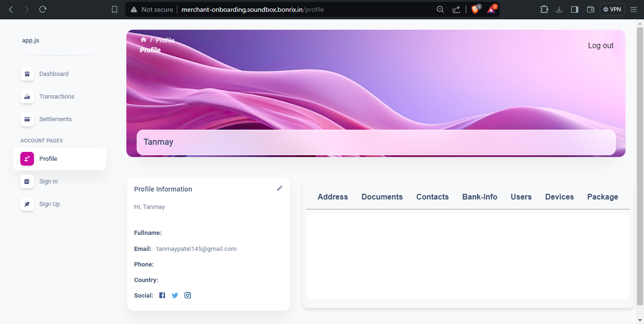Screen dimensions: 644x324
Task: Open the VPN control in the browser toolbar
Action: [611, 9]
